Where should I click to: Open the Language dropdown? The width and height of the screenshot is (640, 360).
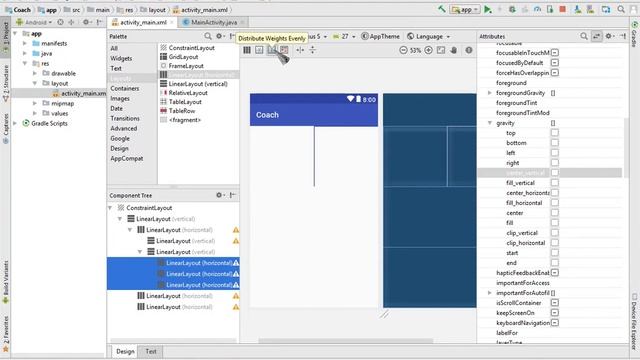(429, 36)
